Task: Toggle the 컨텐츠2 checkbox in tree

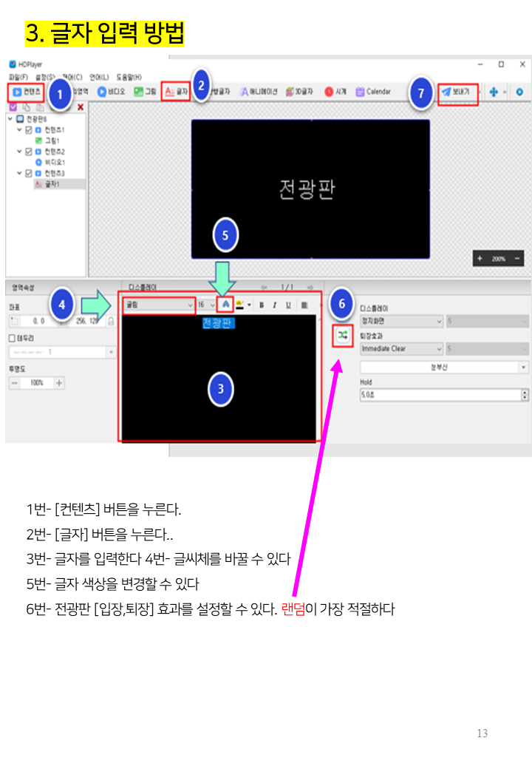Action: pyautogui.click(x=29, y=151)
